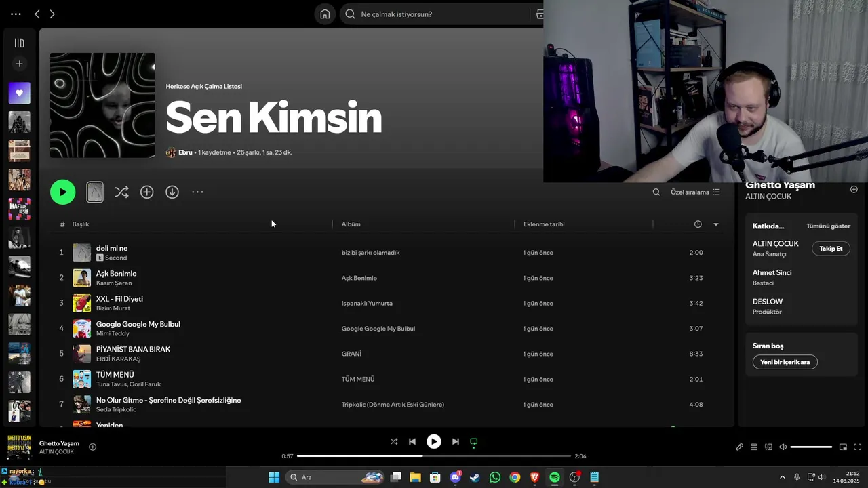
Task: Click now playing Ghetto Yaşam cover in player bar
Action: pyautogui.click(x=19, y=447)
